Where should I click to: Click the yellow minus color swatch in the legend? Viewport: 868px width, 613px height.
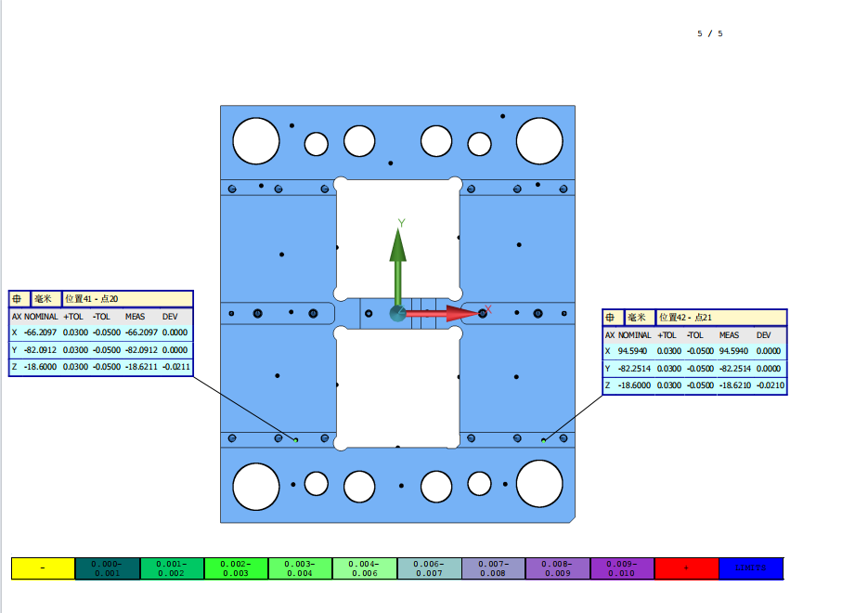[x=44, y=568]
